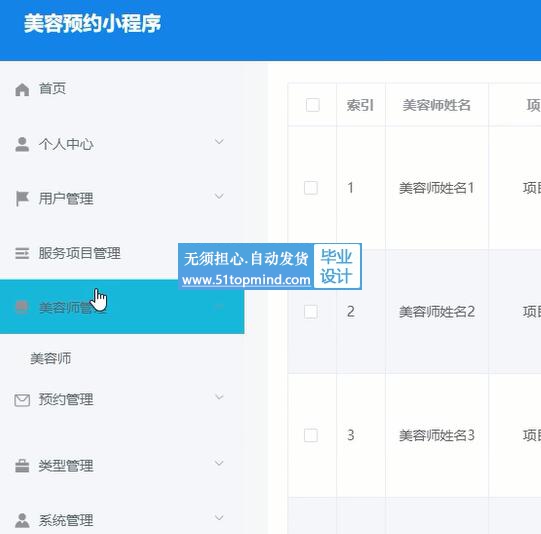Open the 服务项目管理 menu item
Image resolution: width=541 pixels, height=534 pixels.
(122, 253)
